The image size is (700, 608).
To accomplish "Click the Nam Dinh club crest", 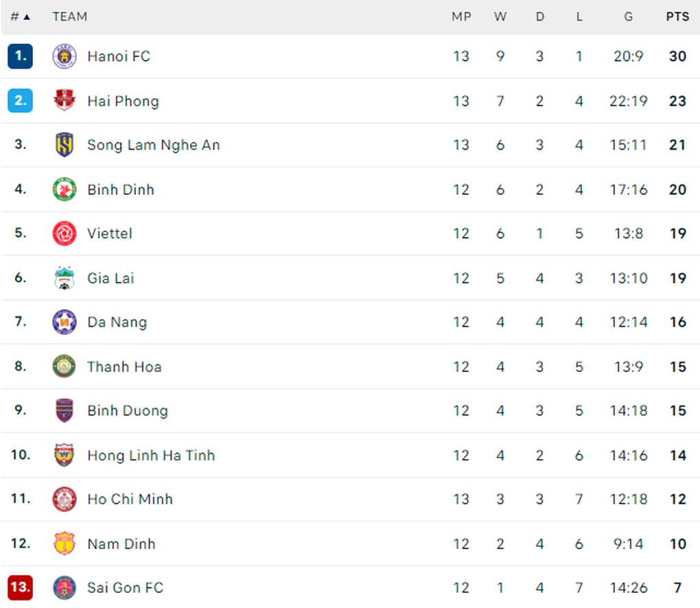I will coord(65,543).
